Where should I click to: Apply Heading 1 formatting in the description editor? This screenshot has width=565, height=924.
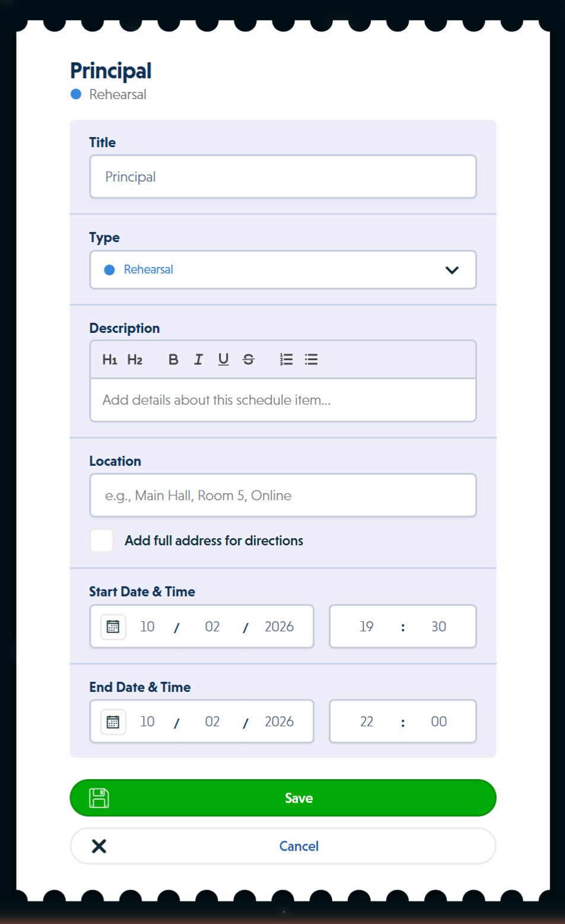[109, 359]
